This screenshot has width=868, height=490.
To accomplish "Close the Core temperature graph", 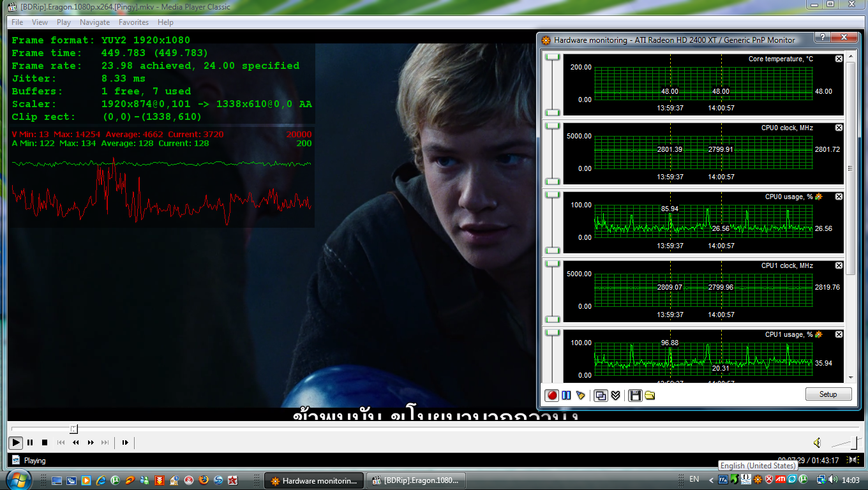I will pos(839,59).
